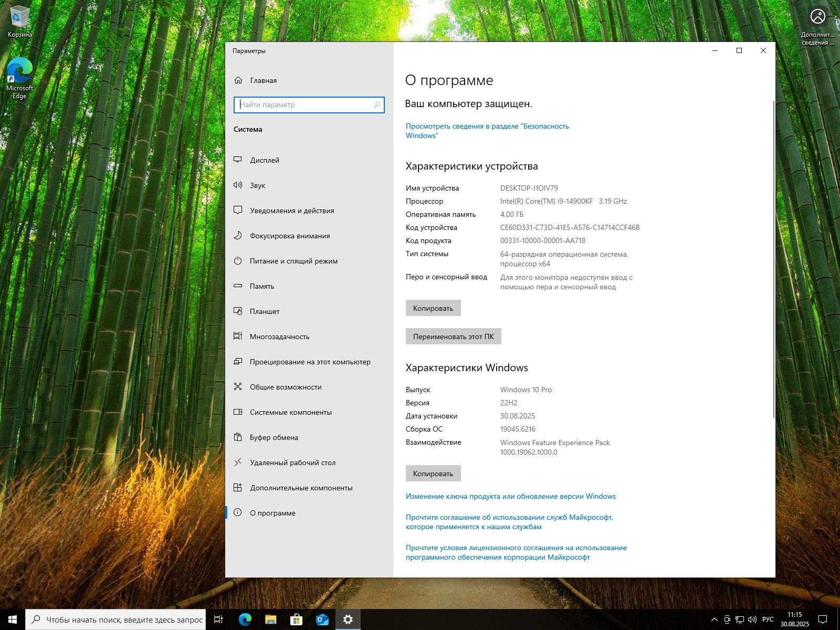Viewport: 840px width, 630px height.
Task: Click Переименовать этот ПК button
Action: click(x=454, y=337)
